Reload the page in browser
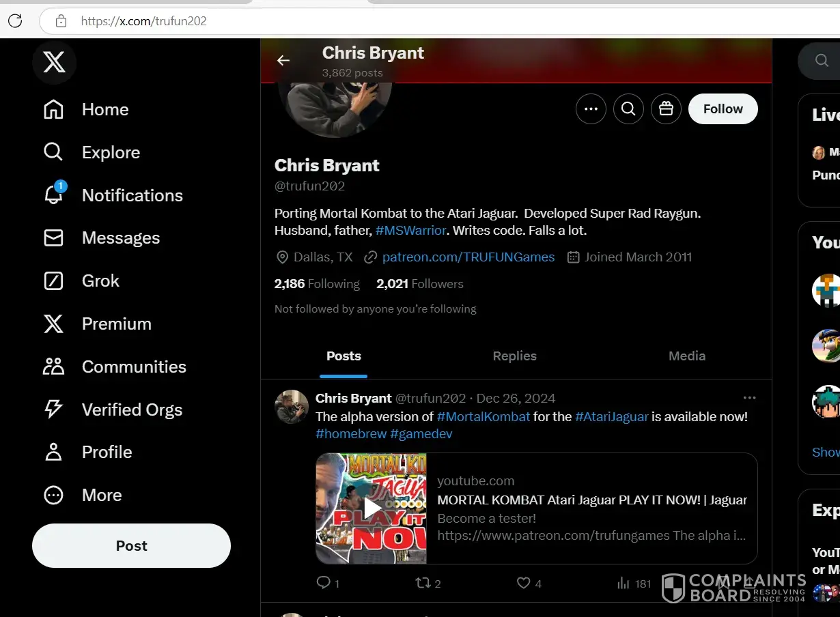Viewport: 840px width, 617px height. click(15, 20)
